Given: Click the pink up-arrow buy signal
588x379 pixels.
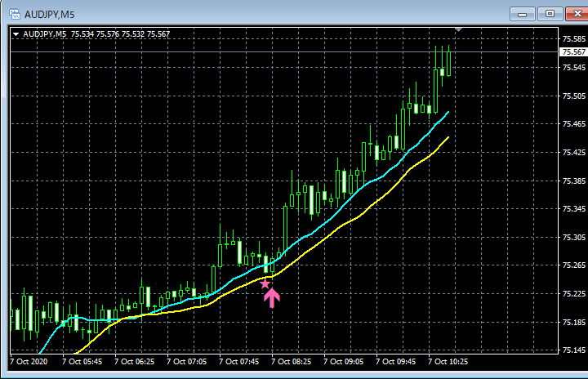Looking at the screenshot, I should point(271,298).
